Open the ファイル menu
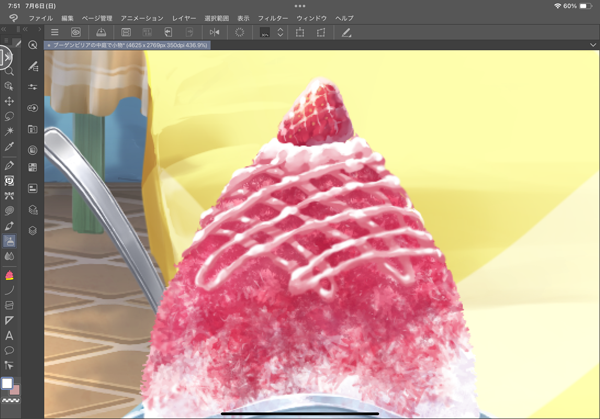 click(41, 18)
